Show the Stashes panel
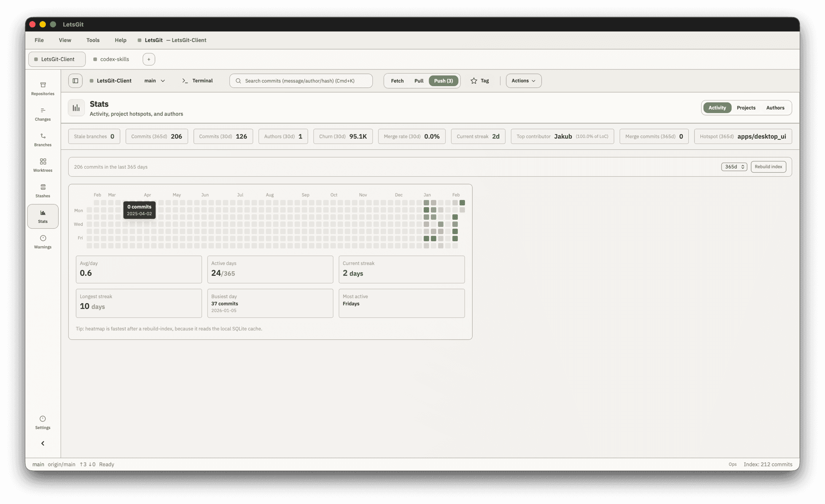Viewport: 825px width, 504px height. 43,190
